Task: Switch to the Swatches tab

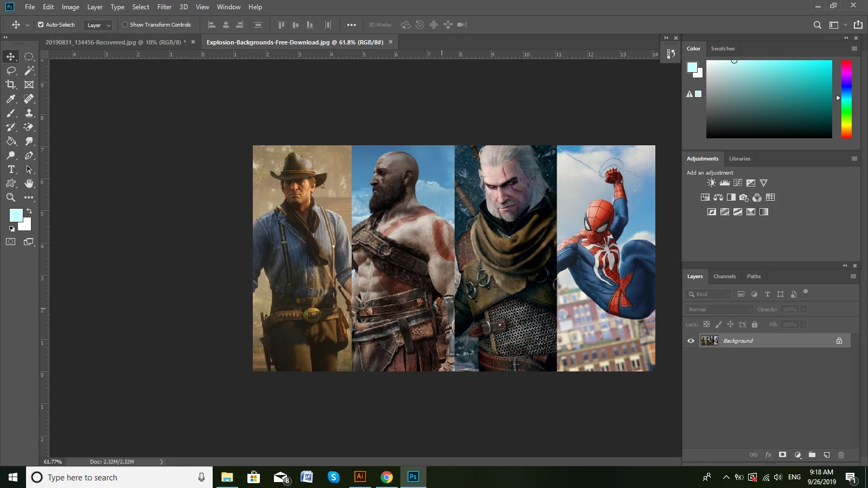Action: coord(723,48)
